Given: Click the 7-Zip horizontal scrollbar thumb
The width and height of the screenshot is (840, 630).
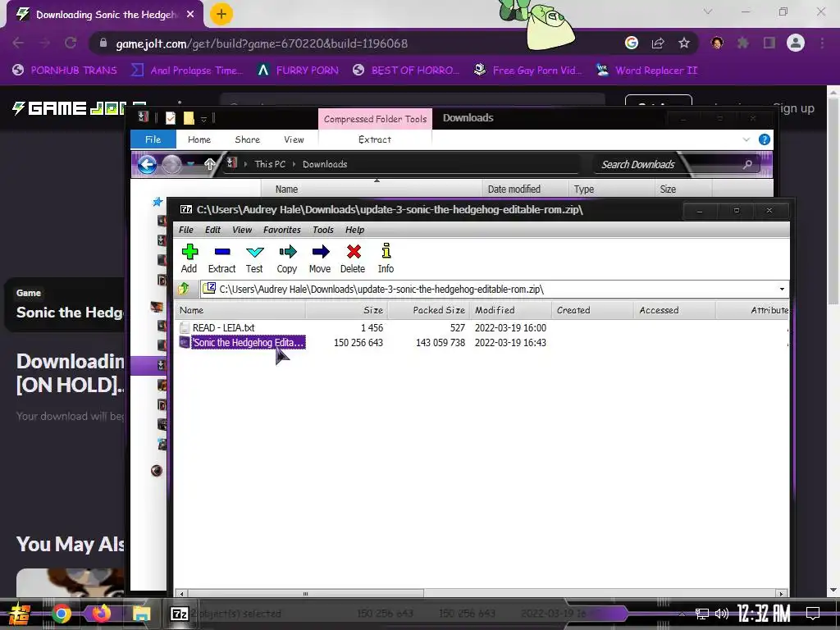Looking at the screenshot, I should [x=305, y=594].
